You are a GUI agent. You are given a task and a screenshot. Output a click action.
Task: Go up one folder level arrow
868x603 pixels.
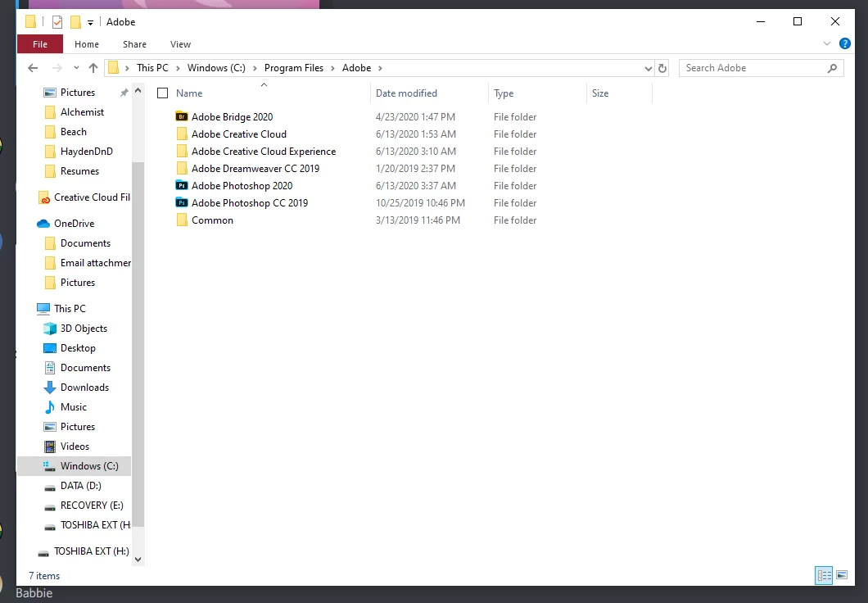coord(93,68)
